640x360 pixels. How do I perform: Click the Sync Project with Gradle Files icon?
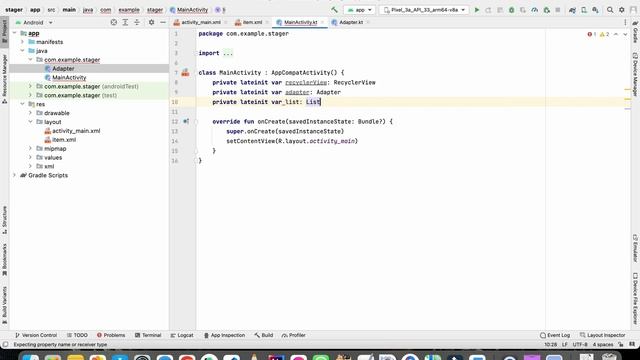click(x=572, y=10)
